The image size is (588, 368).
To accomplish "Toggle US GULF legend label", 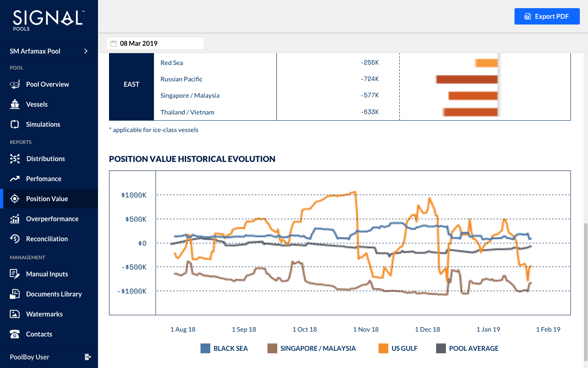I will pos(405,348).
